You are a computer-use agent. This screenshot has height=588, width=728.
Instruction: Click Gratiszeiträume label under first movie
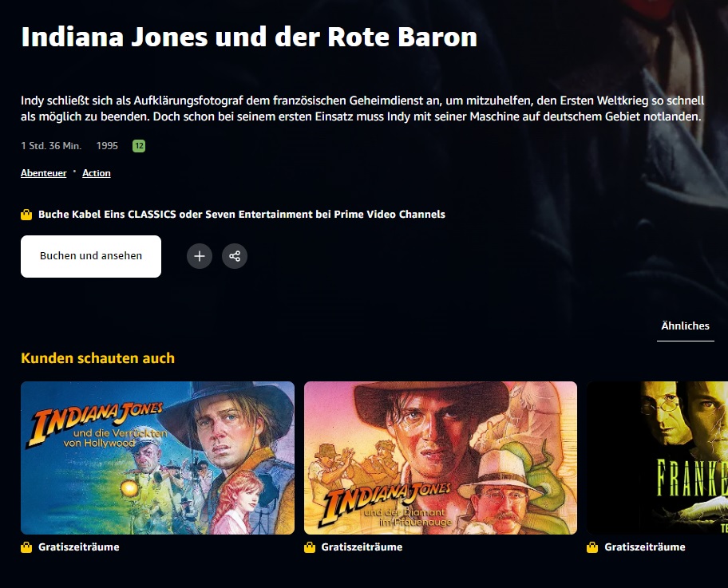click(79, 547)
